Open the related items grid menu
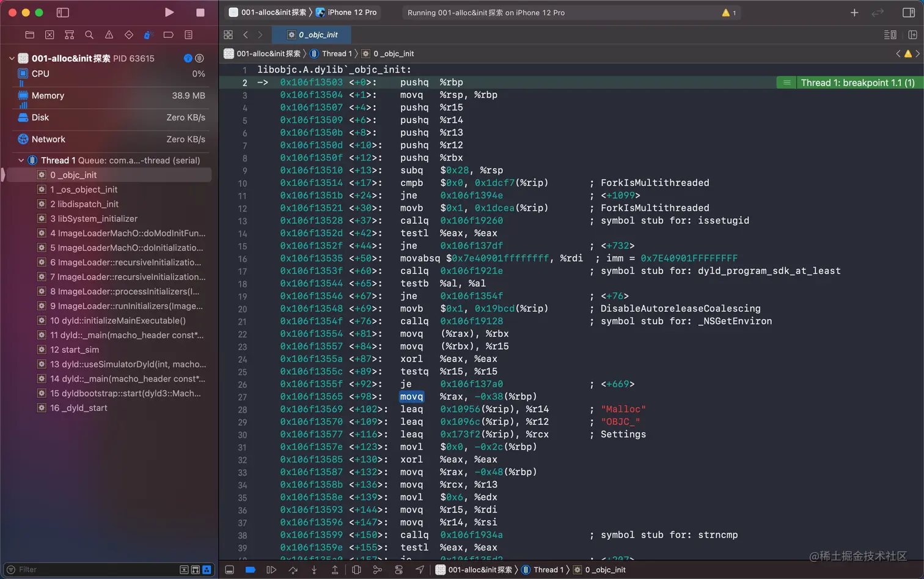924x579 pixels. coord(229,35)
